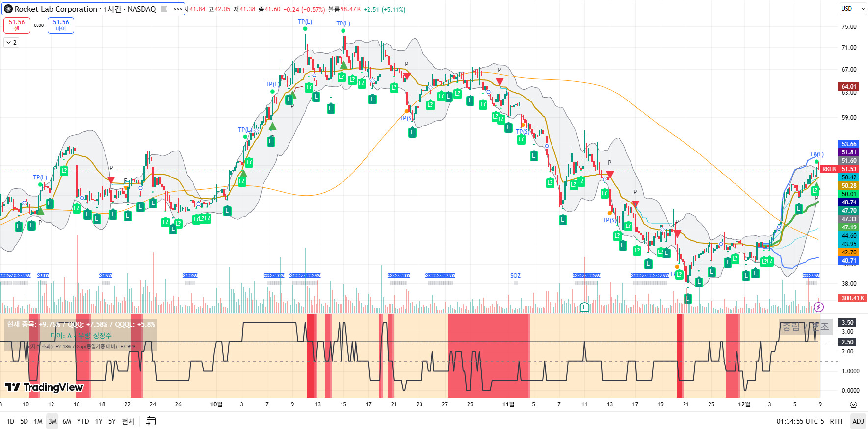Click the 12월 date label on time axis
The width and height of the screenshot is (868, 429).
click(744, 404)
